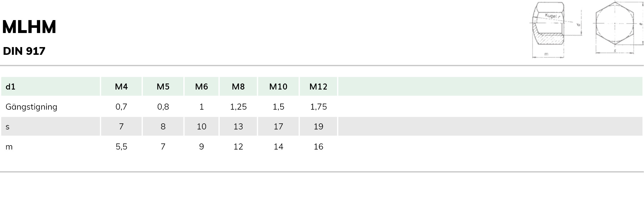Click pitch value 1,75 for M12
This screenshot has width=644, height=198.
(318, 107)
